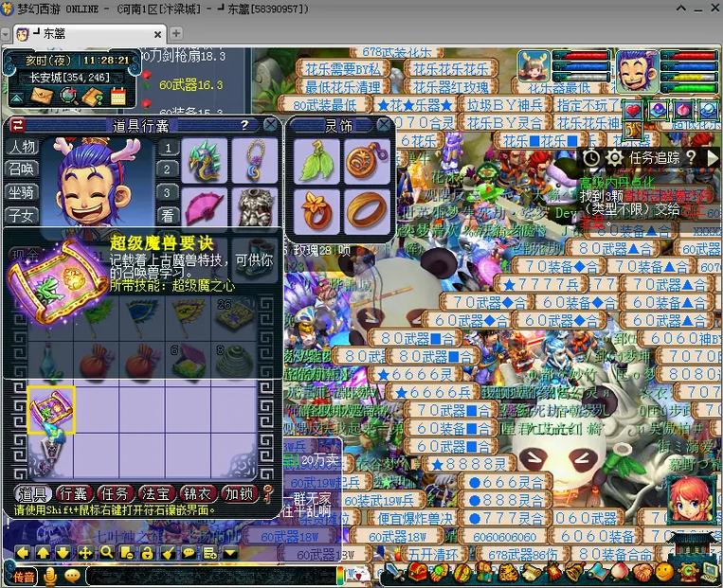Open the 法宝 tab
Image resolution: width=723 pixels, height=588 pixels.
pyautogui.click(x=156, y=494)
